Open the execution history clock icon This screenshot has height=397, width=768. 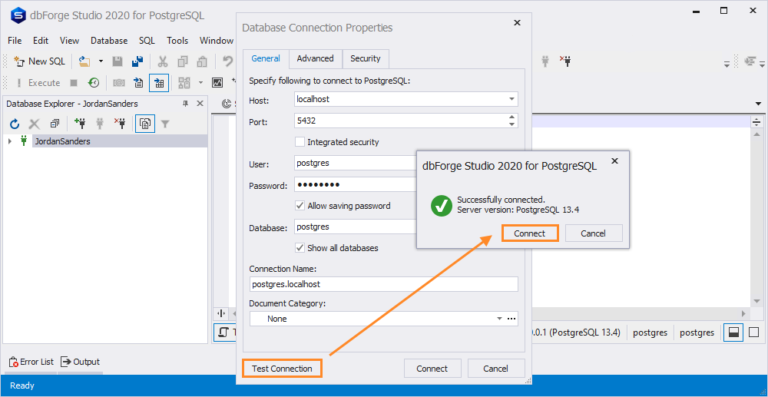tap(94, 83)
